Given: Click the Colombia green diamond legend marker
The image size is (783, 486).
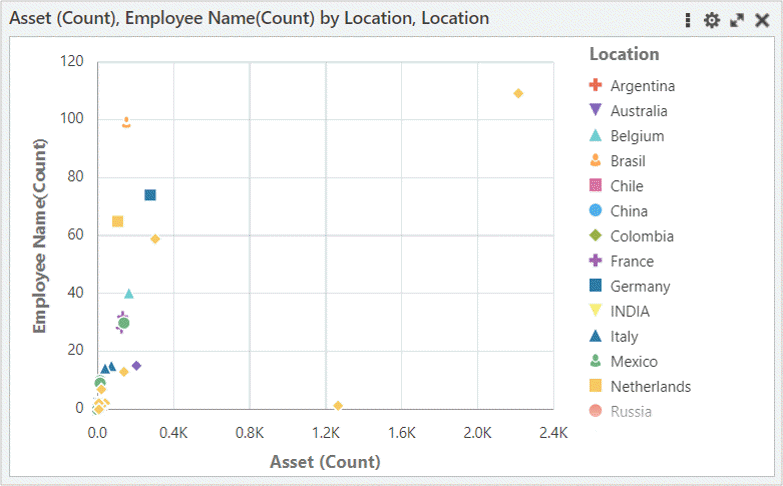Looking at the screenshot, I should (x=595, y=235).
